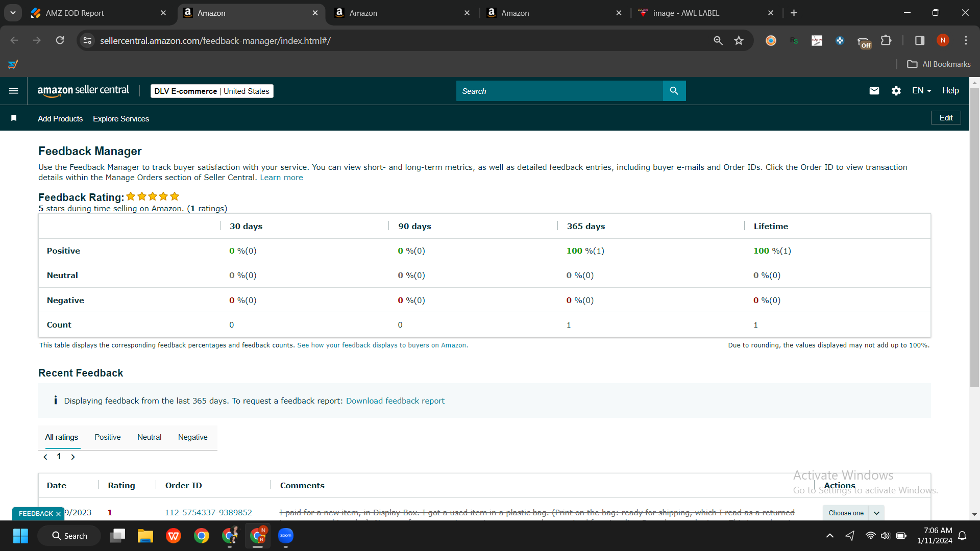
Task: Click the bookmarks bar cart shortcut icon
Action: (x=13, y=64)
